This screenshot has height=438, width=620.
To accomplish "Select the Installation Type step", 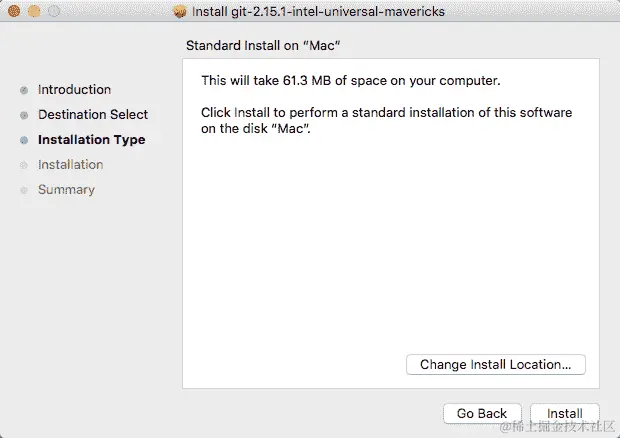I will (x=91, y=140).
